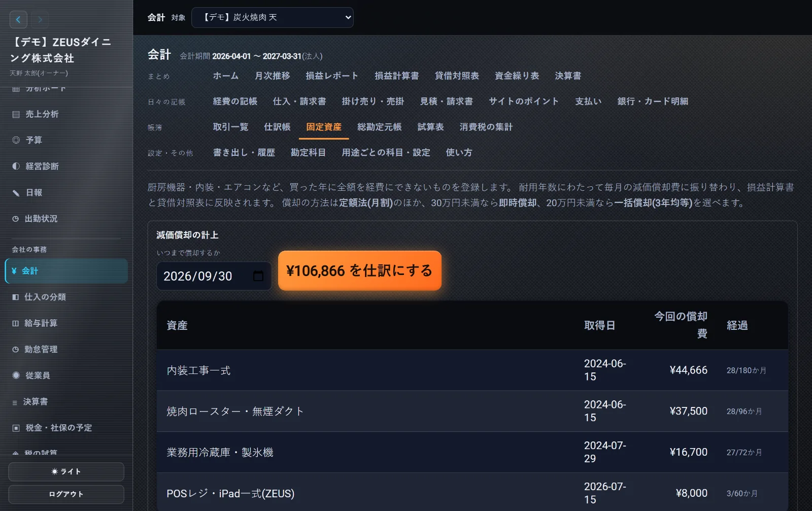Open 総勘定元帳 tab
This screenshot has width=812, height=511.
380,127
